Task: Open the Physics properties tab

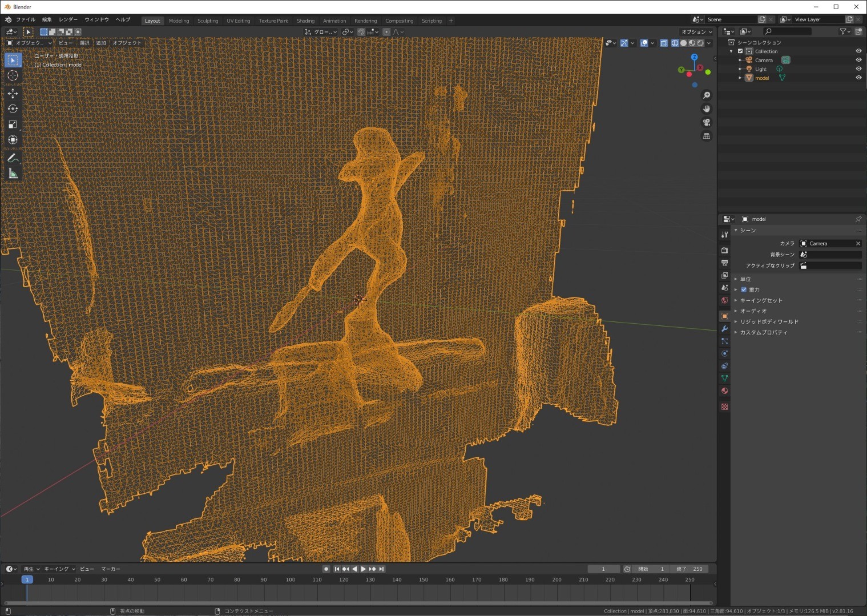Action: tap(724, 353)
